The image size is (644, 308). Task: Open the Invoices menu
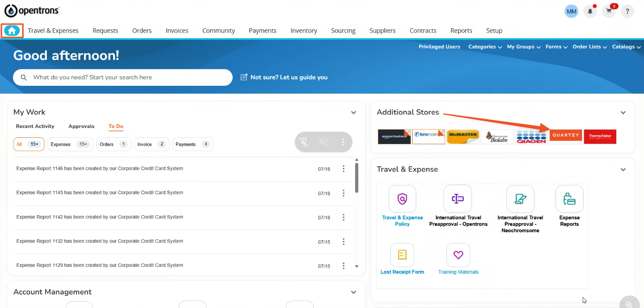pyautogui.click(x=177, y=31)
